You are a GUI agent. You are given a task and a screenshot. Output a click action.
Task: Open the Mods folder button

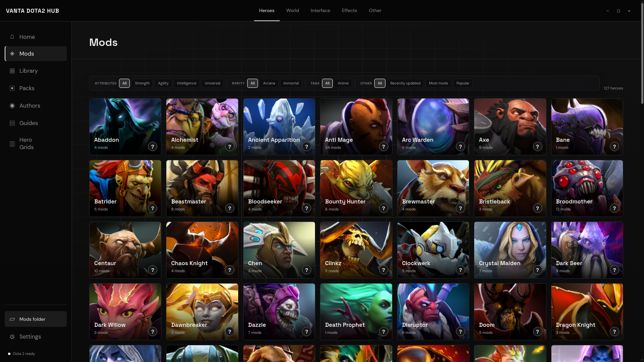tap(36, 319)
